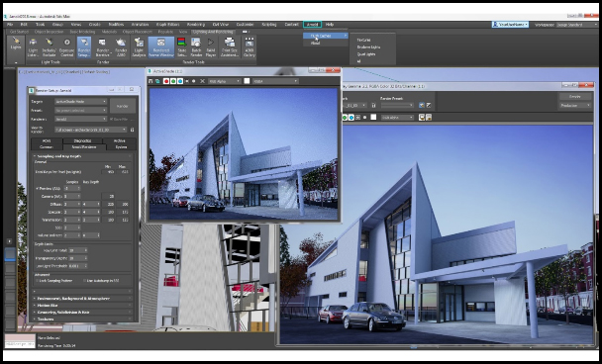Screen dimensions: 602x364
Task: Click the Render Setup ribbon icon
Action: 84,47
